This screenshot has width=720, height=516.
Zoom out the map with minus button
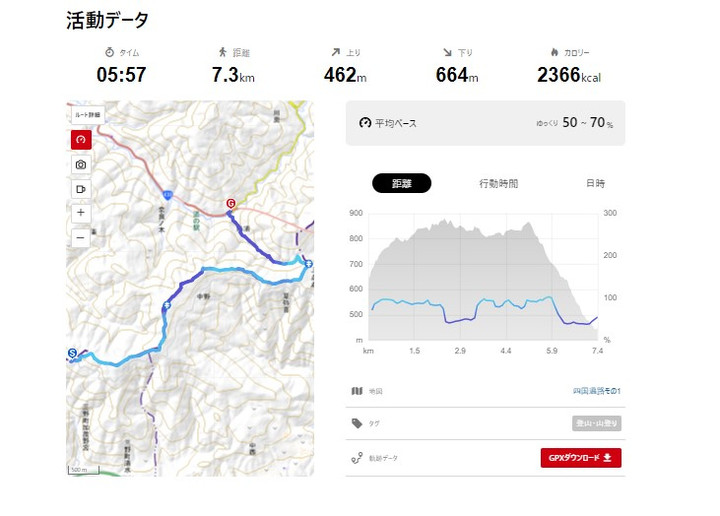[x=81, y=237]
